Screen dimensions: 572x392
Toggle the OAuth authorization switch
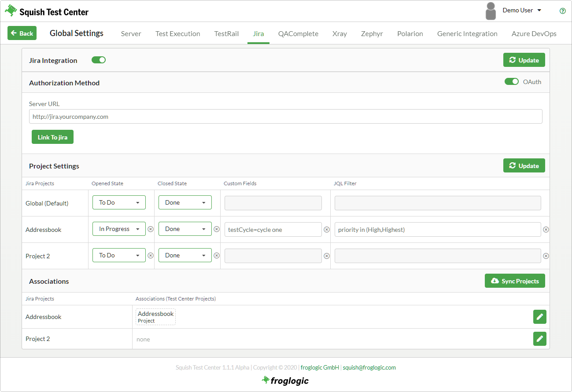(x=511, y=82)
